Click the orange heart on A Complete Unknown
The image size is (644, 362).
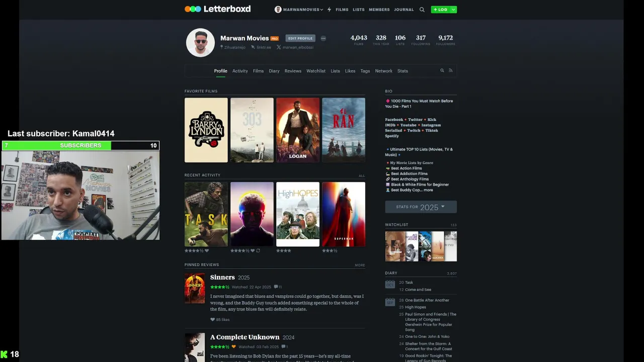click(x=233, y=346)
